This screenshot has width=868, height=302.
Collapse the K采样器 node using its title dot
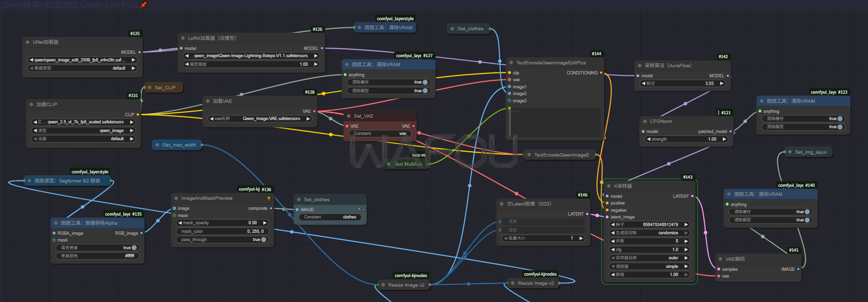[609, 186]
